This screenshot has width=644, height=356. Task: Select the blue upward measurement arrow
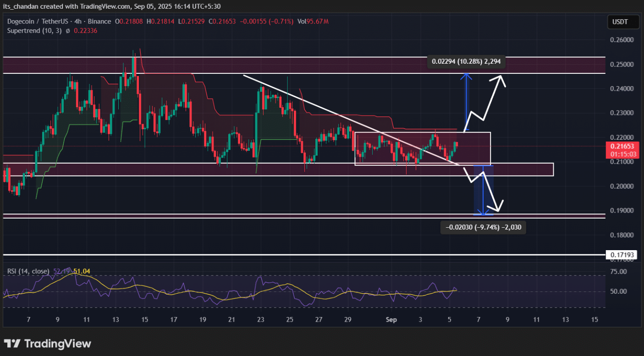click(466, 102)
